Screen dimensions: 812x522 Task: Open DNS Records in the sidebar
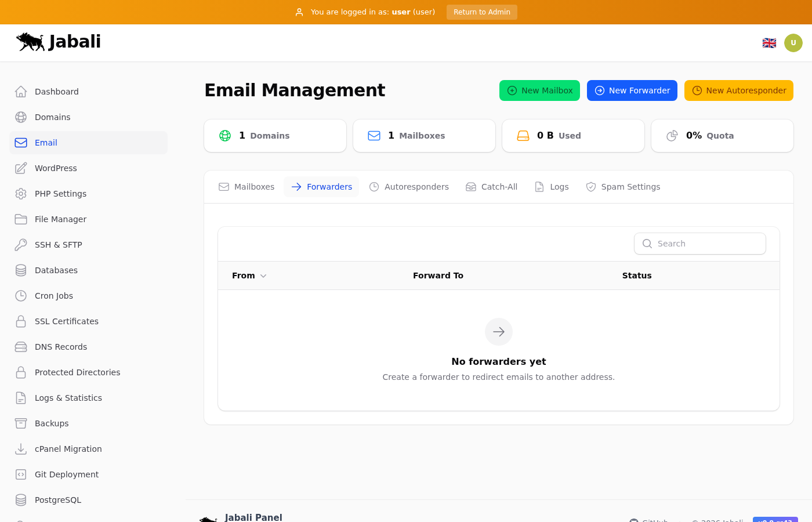click(x=61, y=347)
